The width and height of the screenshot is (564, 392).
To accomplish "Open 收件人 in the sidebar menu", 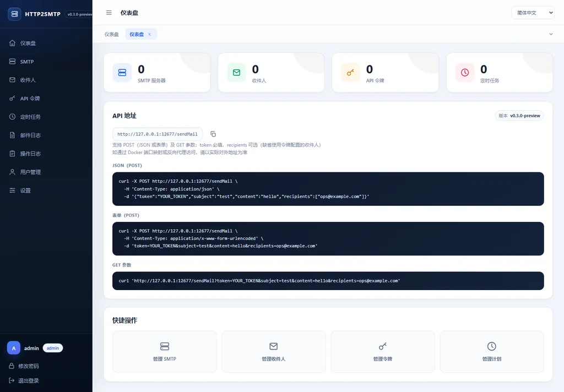I will pyautogui.click(x=46, y=80).
